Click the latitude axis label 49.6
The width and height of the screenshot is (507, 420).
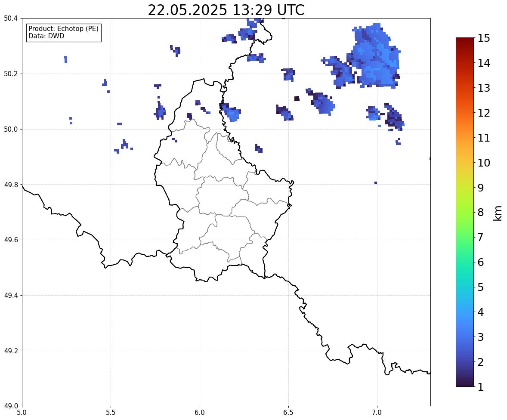pos(11,240)
